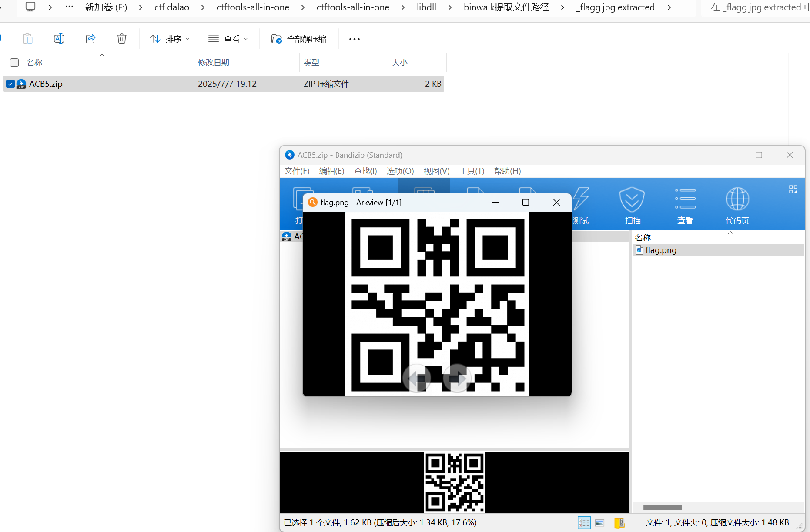
Task: Go to 新加卷 (E:) in breadcrumb
Action: coord(106,7)
